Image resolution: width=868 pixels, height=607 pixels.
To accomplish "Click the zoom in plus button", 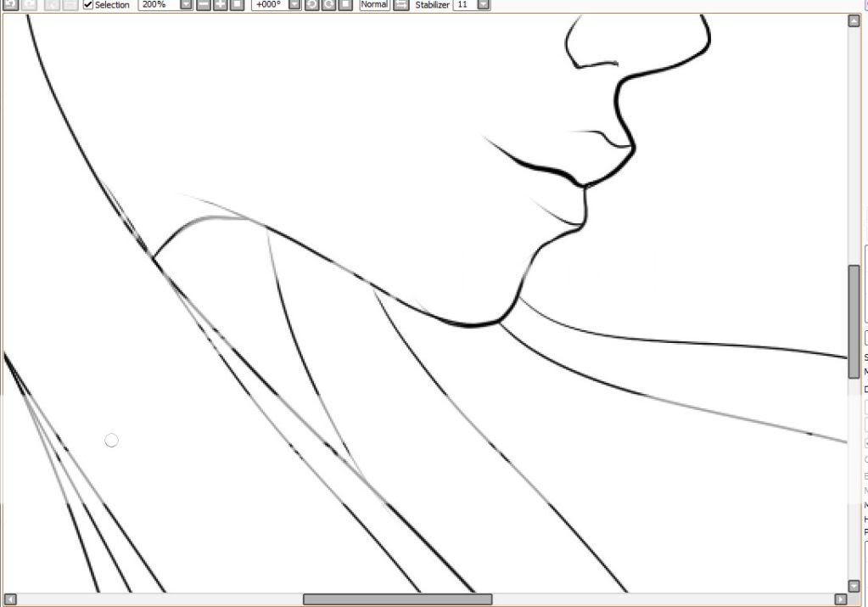I will pos(221,4).
